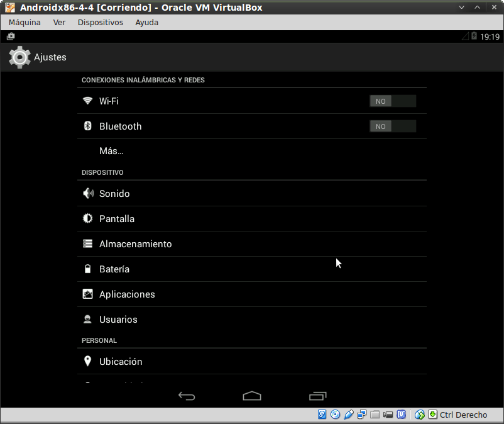Viewport: 504px width, 424px height.
Task: Tap the Bluetooth icon in the list
Action: [x=87, y=126]
